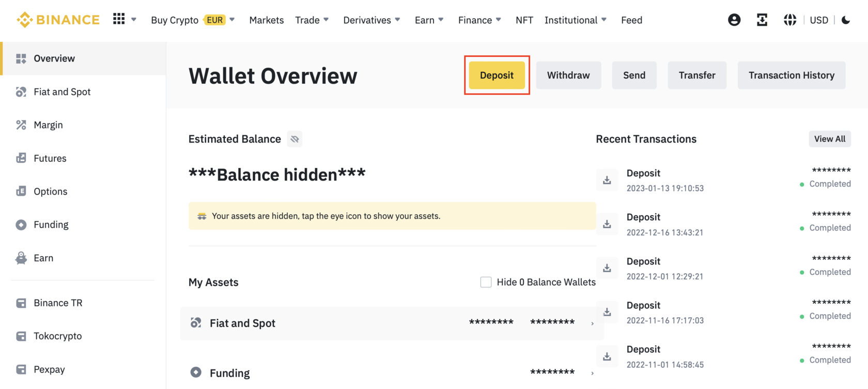Screen dimensions: 868x389
Task: Open the Feed menu item
Action: pyautogui.click(x=631, y=20)
